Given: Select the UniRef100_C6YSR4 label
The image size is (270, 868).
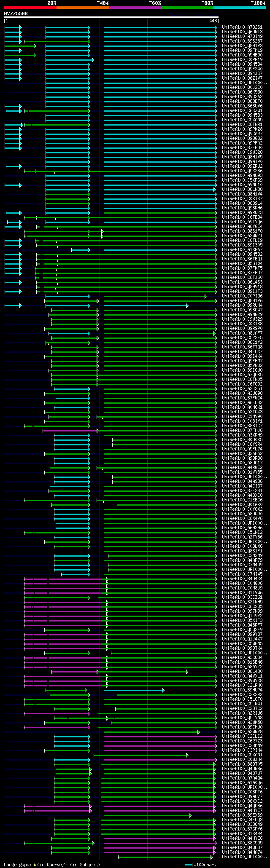Looking at the screenshot, I should [242, 444].
